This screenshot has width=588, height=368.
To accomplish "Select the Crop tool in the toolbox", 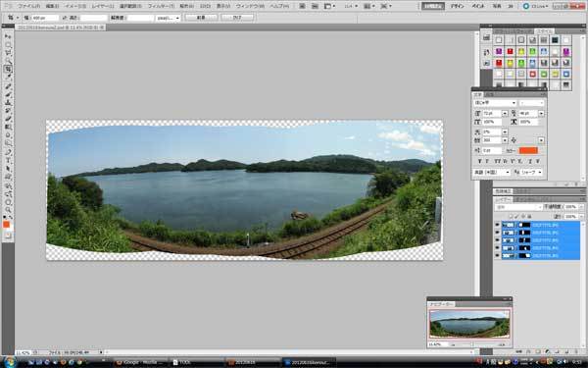I will tap(8, 69).
